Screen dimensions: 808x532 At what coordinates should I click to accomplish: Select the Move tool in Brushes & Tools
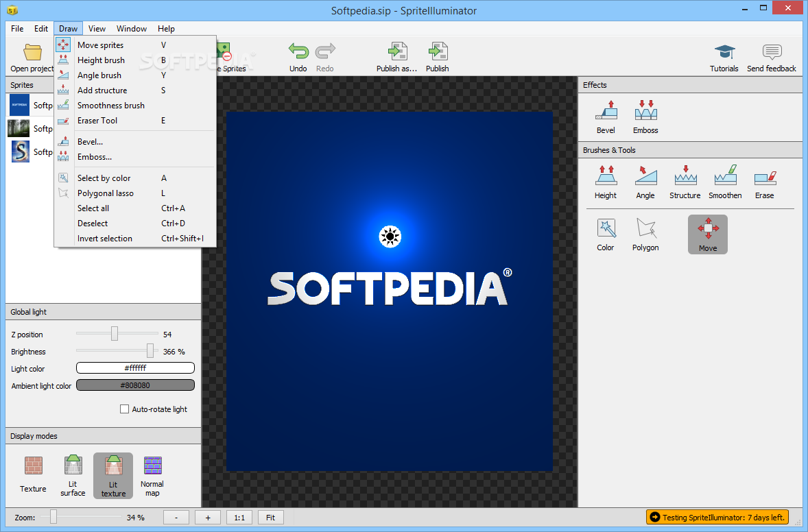click(708, 234)
